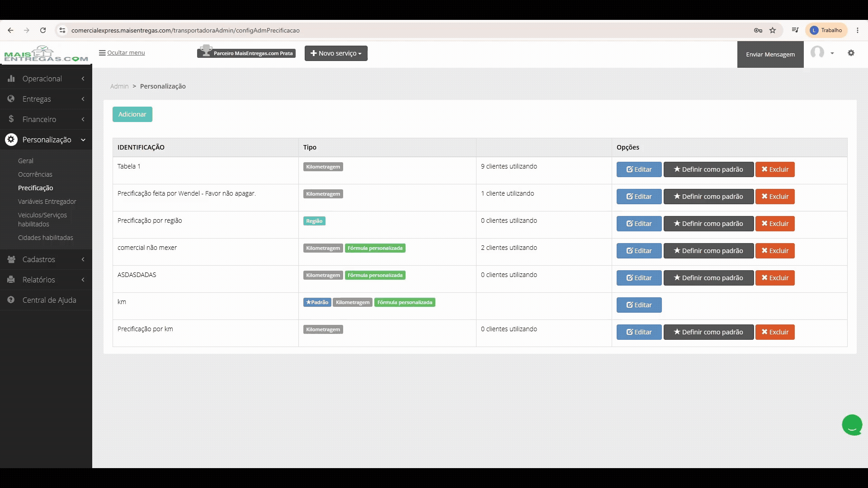Viewport: 868px width, 488px height.
Task: Click Excluir for ASDASDADAS row
Action: (x=775, y=278)
